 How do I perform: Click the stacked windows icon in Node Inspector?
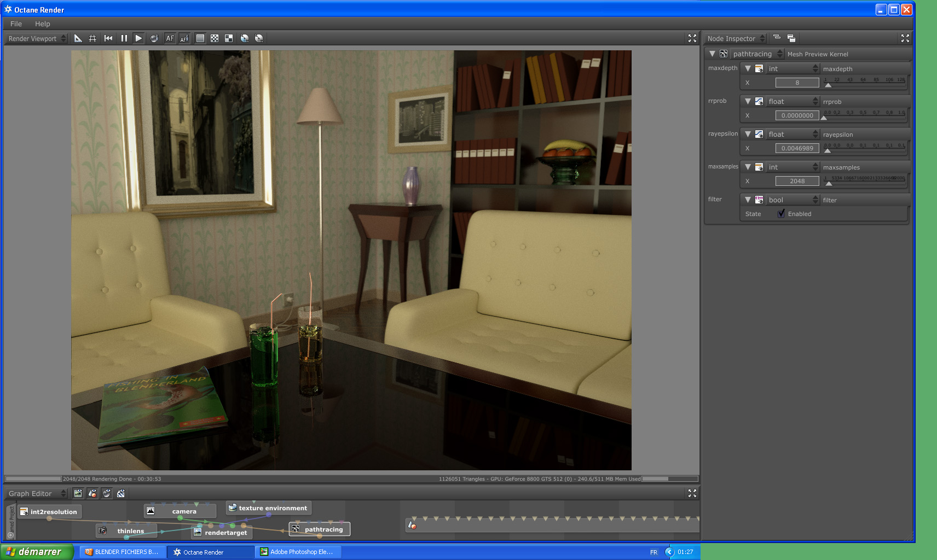[791, 38]
